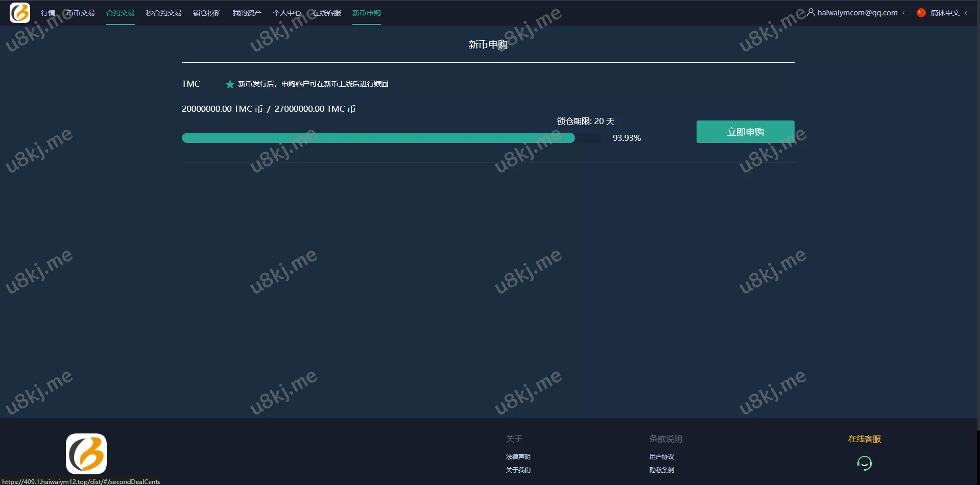Go to 合约交易 contract trading tab
Viewport: 980px width, 485px height.
[x=121, y=13]
